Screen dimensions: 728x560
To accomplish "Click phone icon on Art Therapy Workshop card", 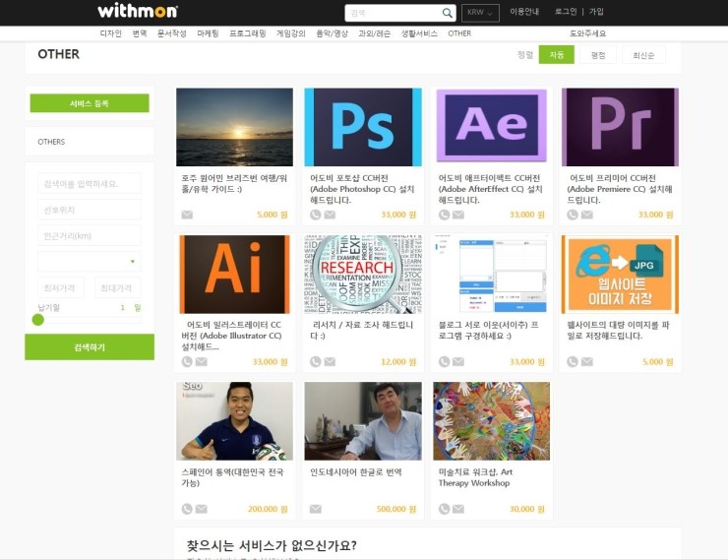I will coord(445,509).
